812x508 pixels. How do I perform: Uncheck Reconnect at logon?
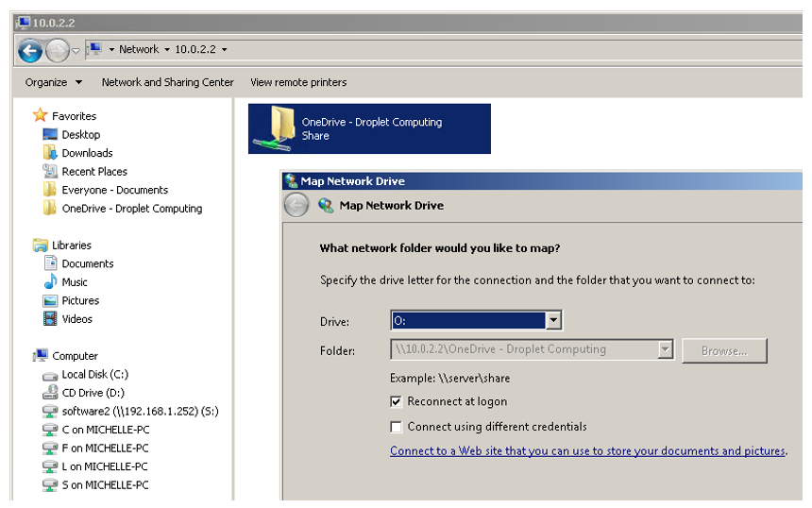coord(397,402)
